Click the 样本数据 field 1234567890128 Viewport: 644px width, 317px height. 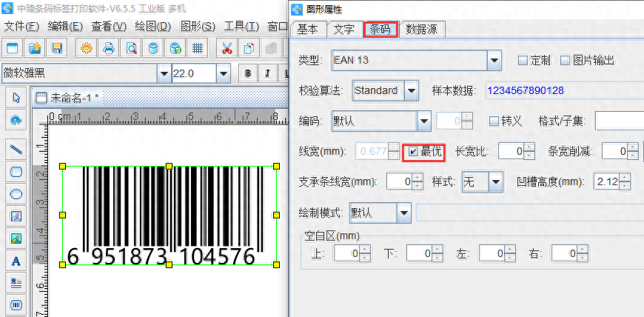(564, 90)
